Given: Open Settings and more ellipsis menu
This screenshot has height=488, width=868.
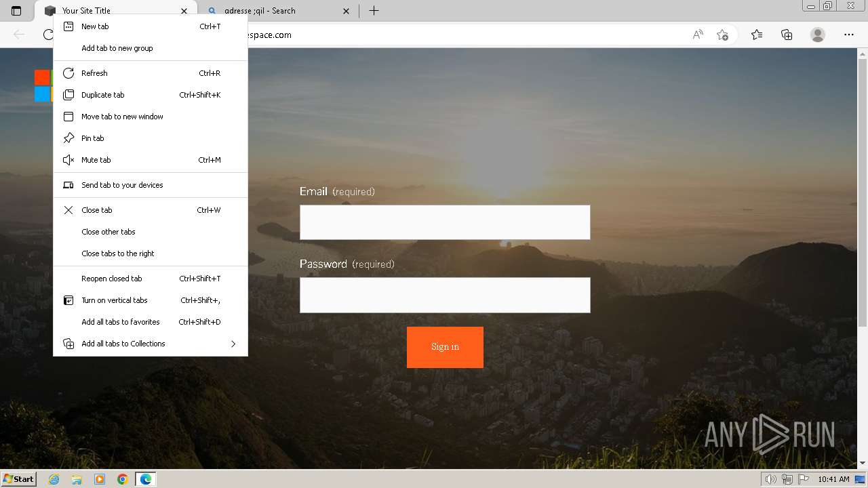Looking at the screenshot, I should (x=849, y=35).
